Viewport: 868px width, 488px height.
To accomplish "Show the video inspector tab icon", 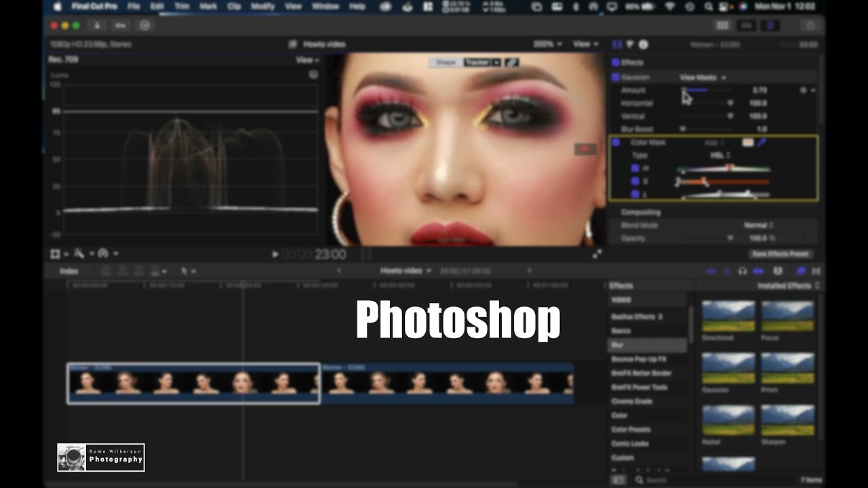I will coord(617,44).
